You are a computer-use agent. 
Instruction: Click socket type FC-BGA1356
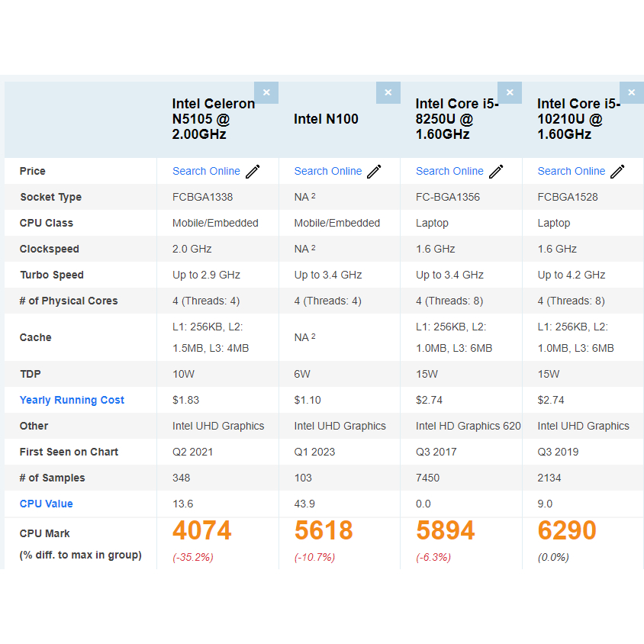pos(448,197)
